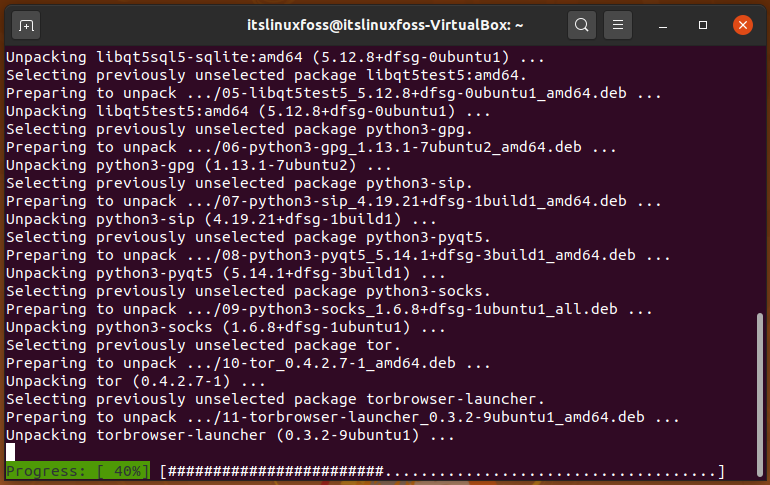770x485 pixels.
Task: Close the terminal window
Action: 742,25
